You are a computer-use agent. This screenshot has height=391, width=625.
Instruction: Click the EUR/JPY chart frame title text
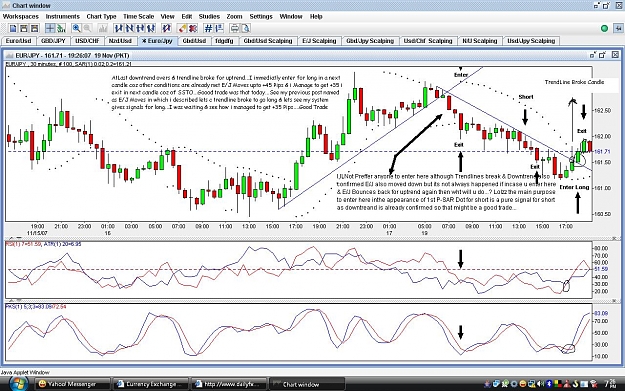(72, 55)
